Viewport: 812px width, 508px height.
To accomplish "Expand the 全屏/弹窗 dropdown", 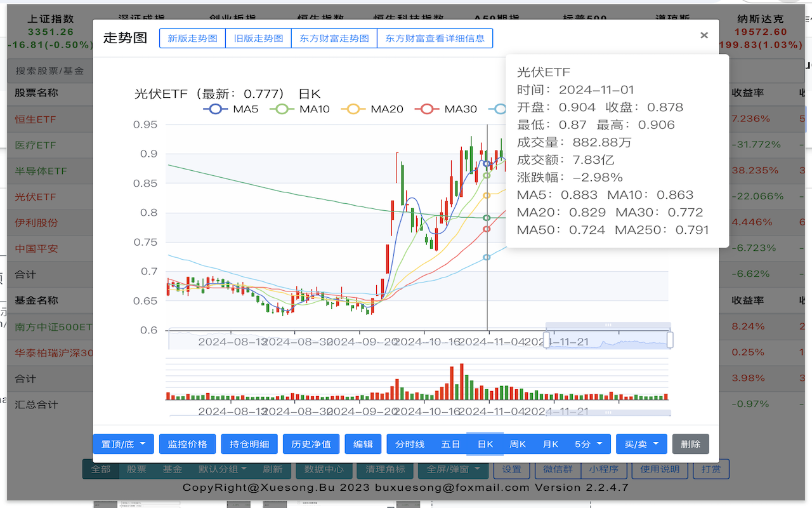I will pos(454,469).
